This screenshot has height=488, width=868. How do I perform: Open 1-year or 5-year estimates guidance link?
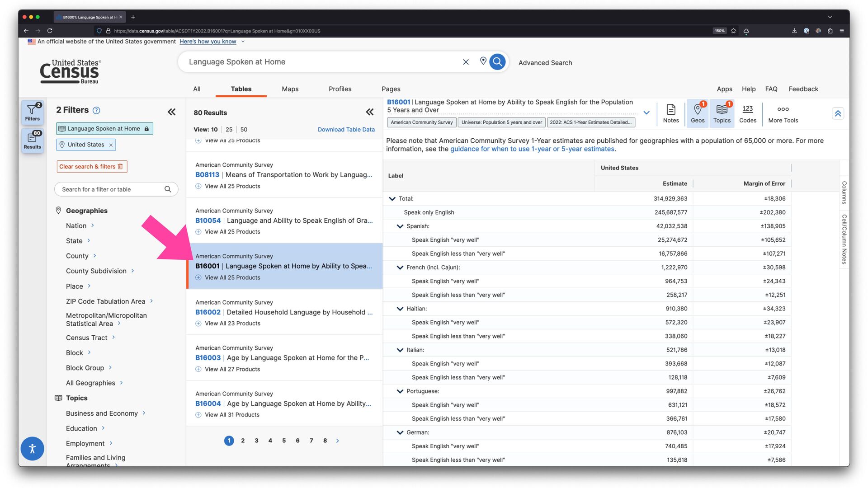532,149
